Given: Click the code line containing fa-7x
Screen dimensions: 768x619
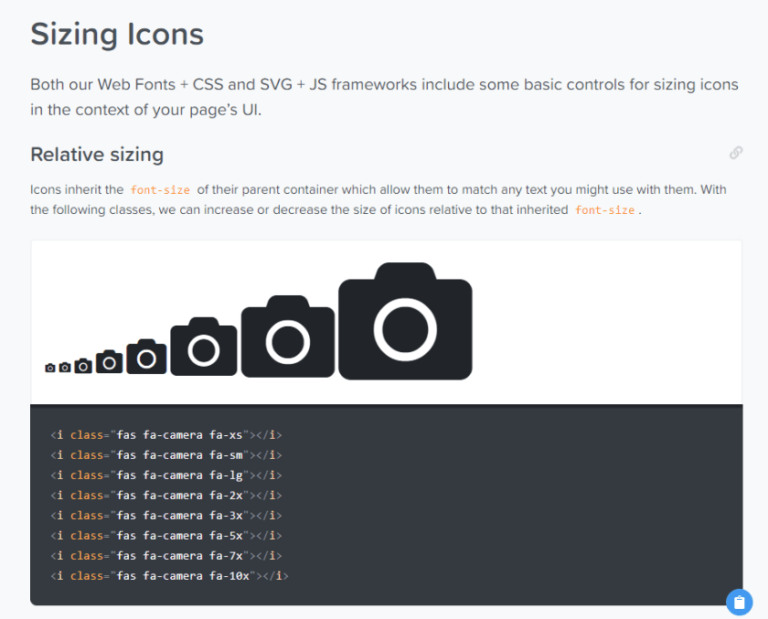Looking at the screenshot, I should pos(166,555).
